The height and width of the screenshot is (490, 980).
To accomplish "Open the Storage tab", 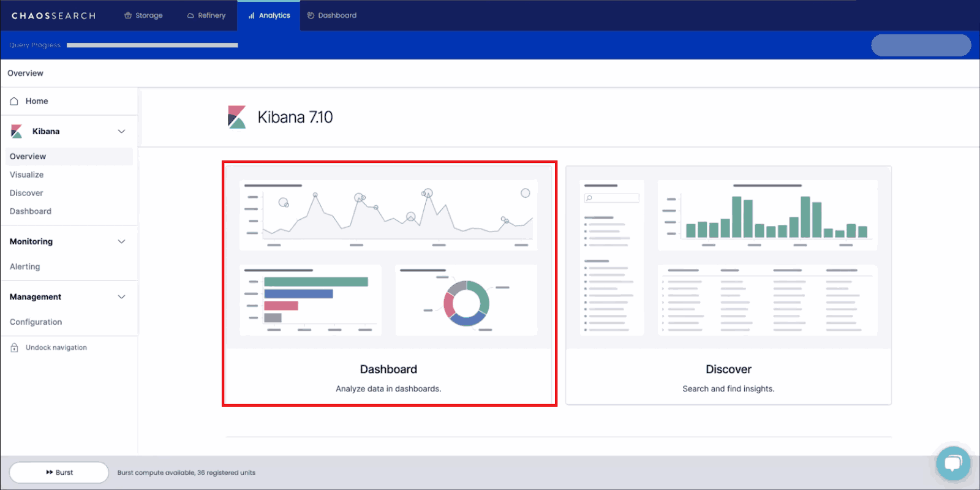I will pos(143,15).
